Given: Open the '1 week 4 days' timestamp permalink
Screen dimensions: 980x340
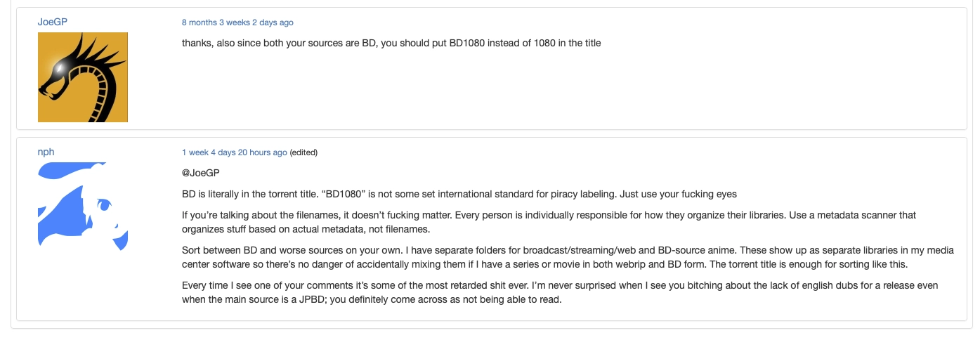Looking at the screenshot, I should pos(234,152).
